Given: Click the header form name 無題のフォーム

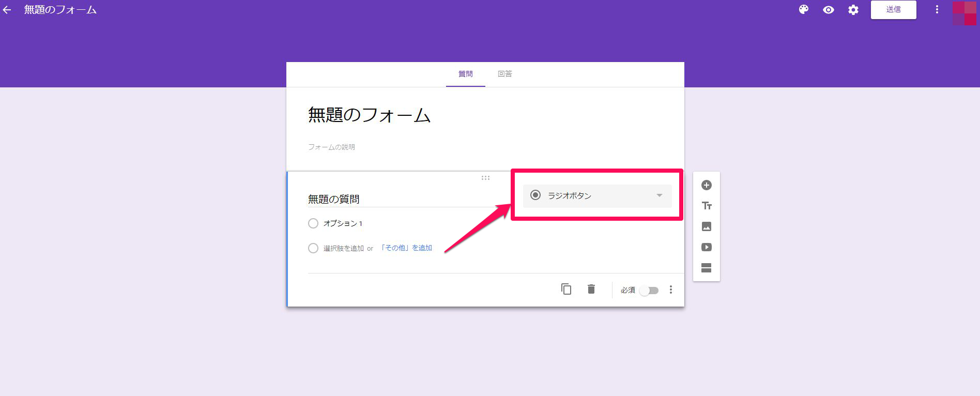Looking at the screenshot, I should point(60,10).
